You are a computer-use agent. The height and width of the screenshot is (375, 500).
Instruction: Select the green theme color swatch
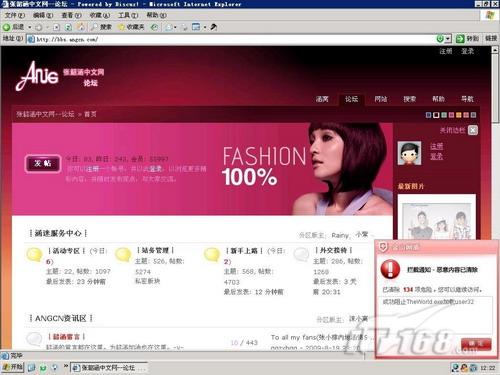tap(444, 115)
